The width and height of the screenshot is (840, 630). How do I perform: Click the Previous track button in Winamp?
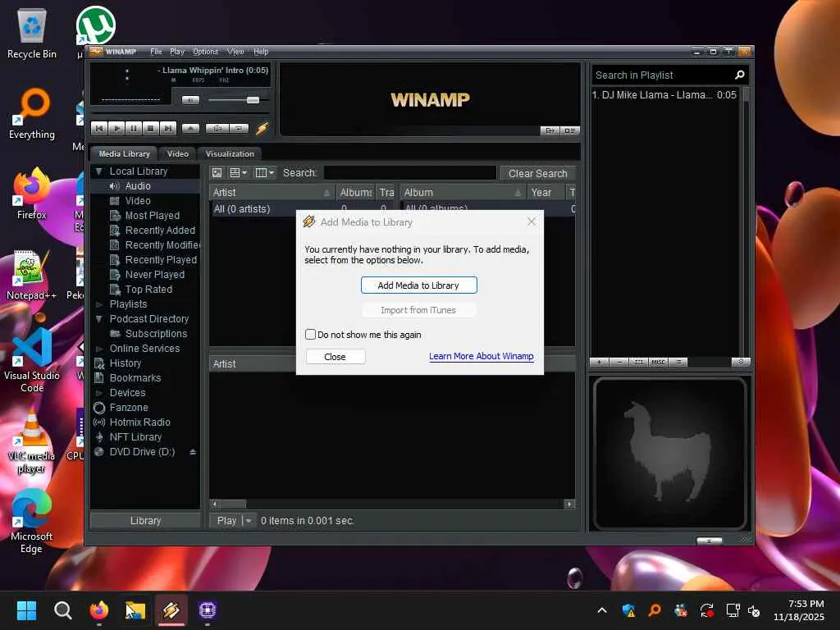(x=99, y=129)
